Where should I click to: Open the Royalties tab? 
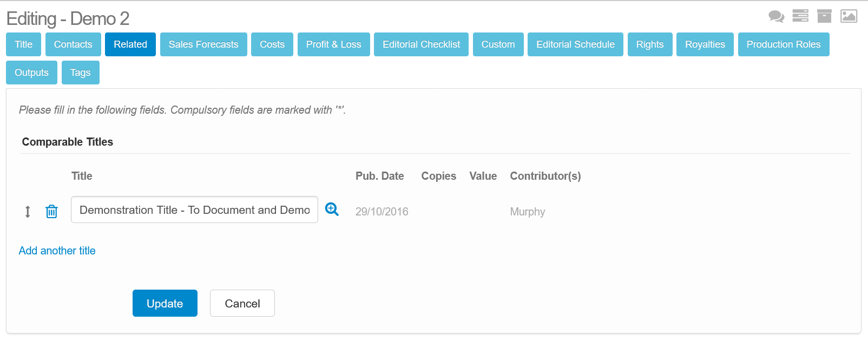tap(705, 44)
